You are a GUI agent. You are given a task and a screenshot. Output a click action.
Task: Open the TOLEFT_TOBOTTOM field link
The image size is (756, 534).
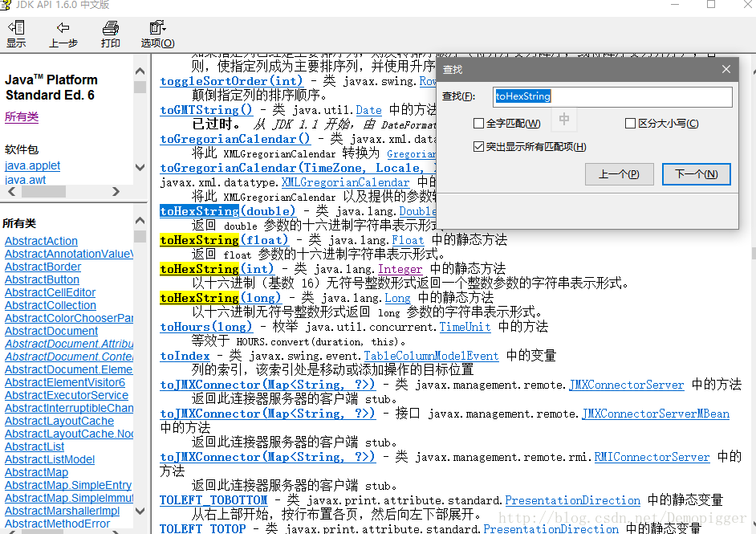point(213,501)
